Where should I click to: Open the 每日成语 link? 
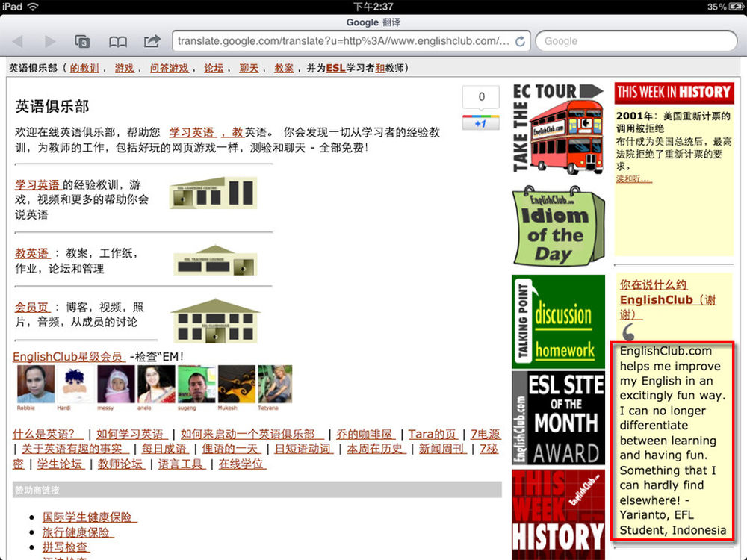[164, 449]
